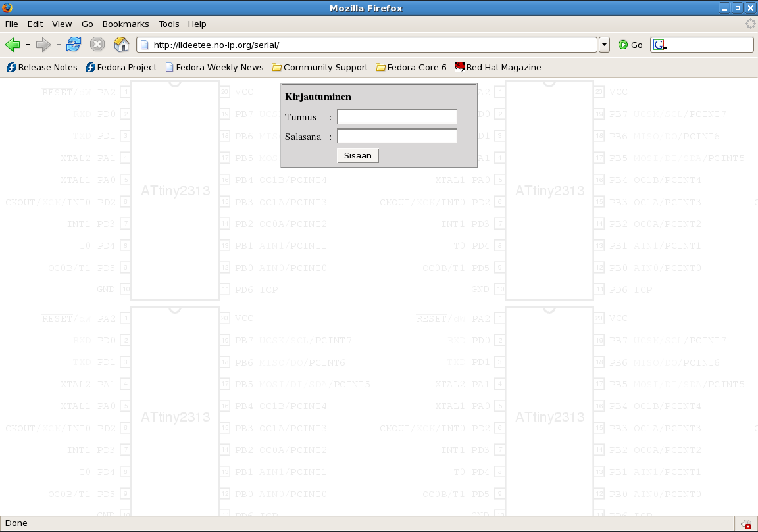The height and width of the screenshot is (532, 758).
Task: Open the Fedora Core 6 folder icon
Action: click(x=380, y=67)
